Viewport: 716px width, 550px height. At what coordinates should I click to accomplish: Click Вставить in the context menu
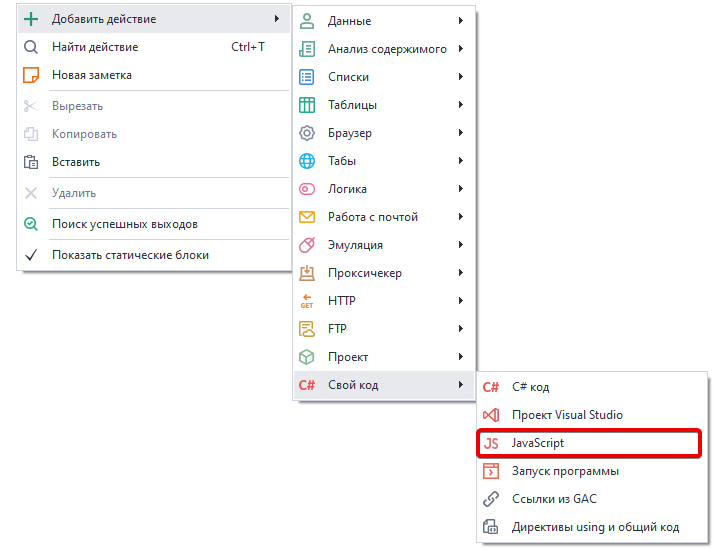[x=76, y=162]
